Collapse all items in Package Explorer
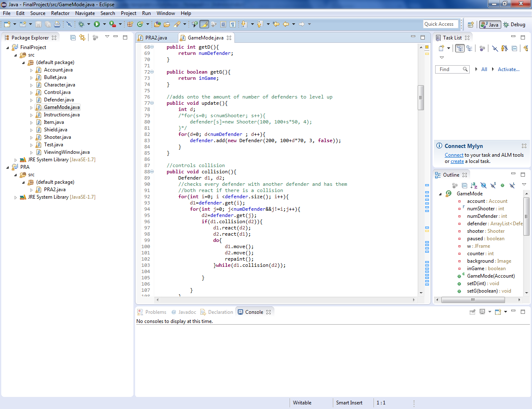Viewport: 532px width, 409px height. [73, 37]
